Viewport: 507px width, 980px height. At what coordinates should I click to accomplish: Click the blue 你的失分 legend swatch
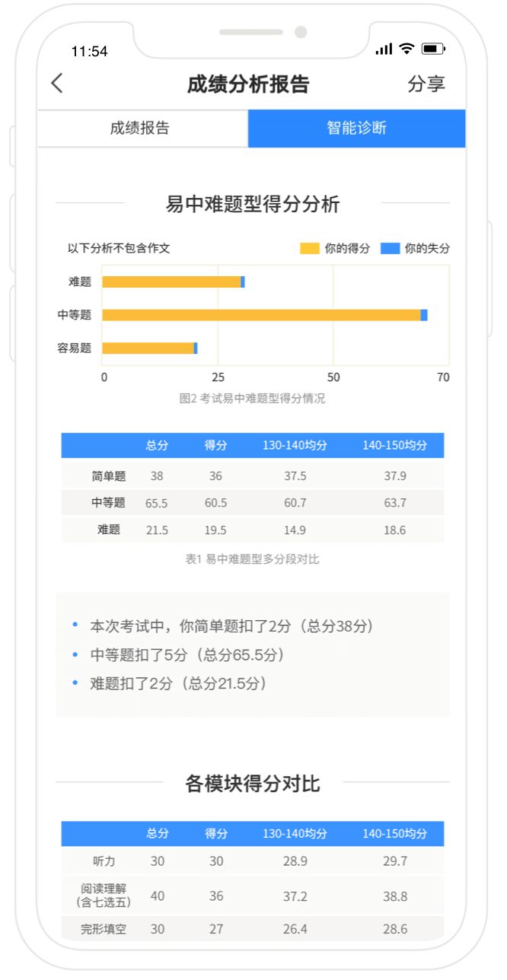[x=390, y=249]
